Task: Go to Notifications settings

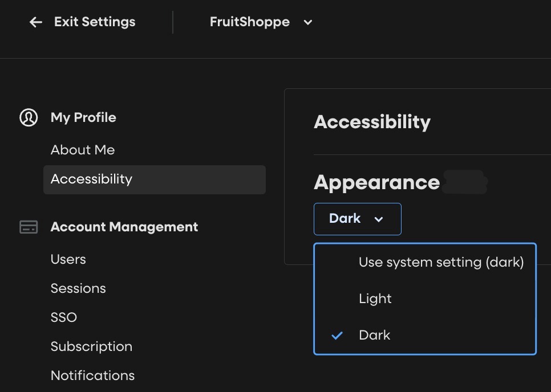Action: (x=92, y=375)
